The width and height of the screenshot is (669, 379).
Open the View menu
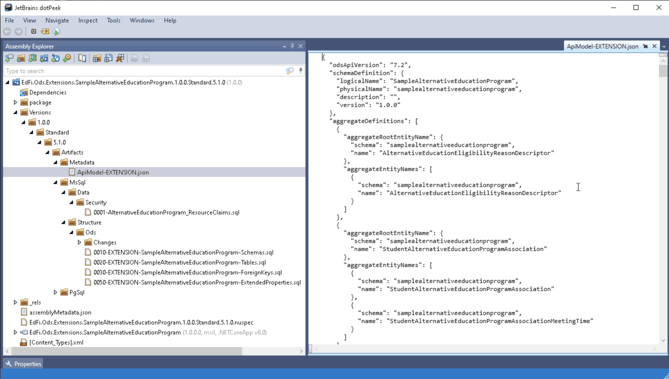(29, 20)
